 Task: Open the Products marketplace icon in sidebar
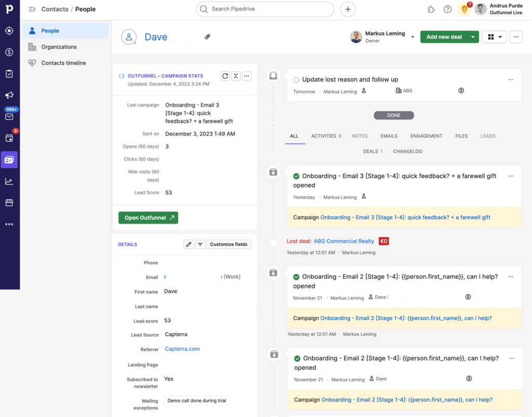click(9, 202)
